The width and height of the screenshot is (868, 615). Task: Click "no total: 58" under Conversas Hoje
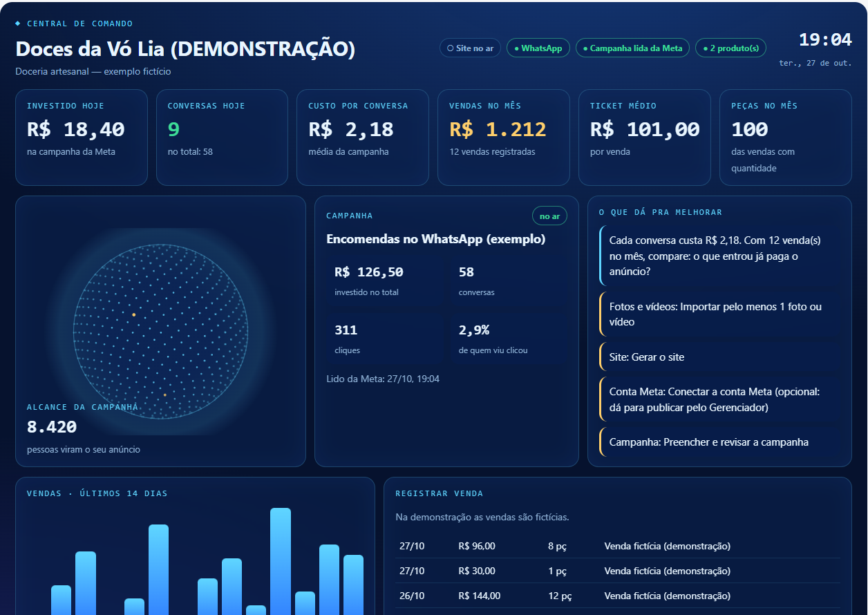coord(190,151)
